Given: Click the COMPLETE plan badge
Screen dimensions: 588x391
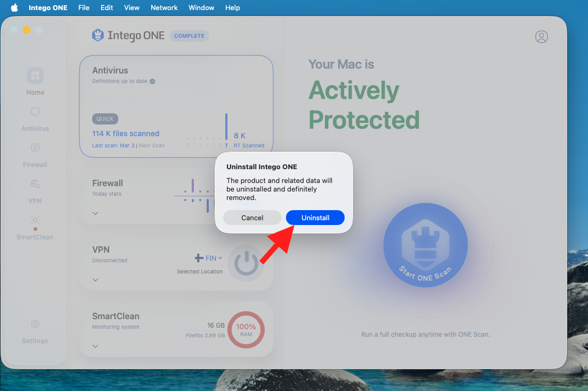Looking at the screenshot, I should (189, 36).
